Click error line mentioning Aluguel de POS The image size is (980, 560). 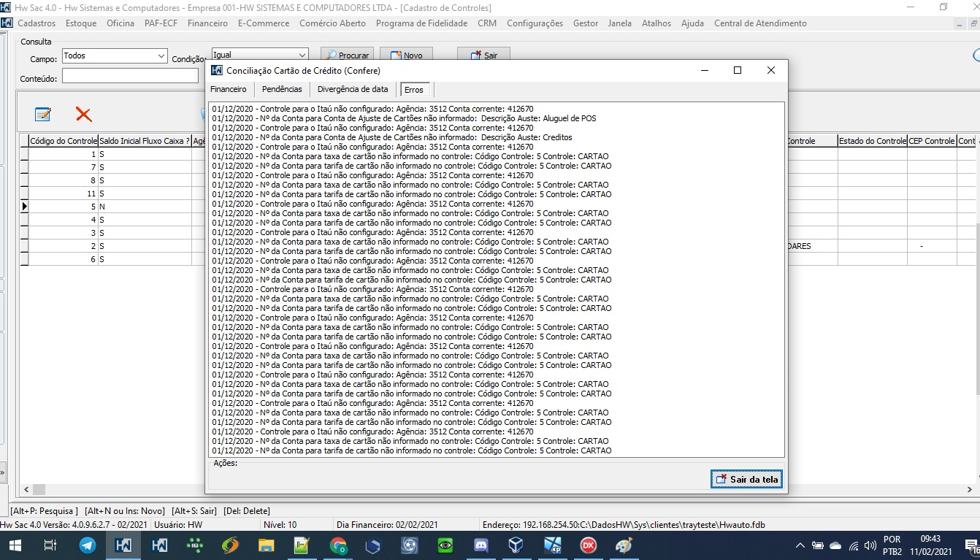404,118
